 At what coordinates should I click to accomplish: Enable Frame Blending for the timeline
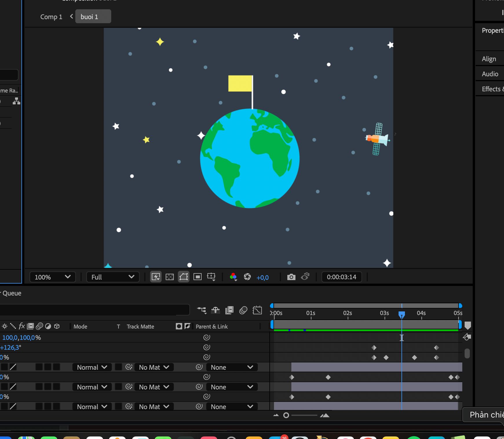tap(229, 310)
